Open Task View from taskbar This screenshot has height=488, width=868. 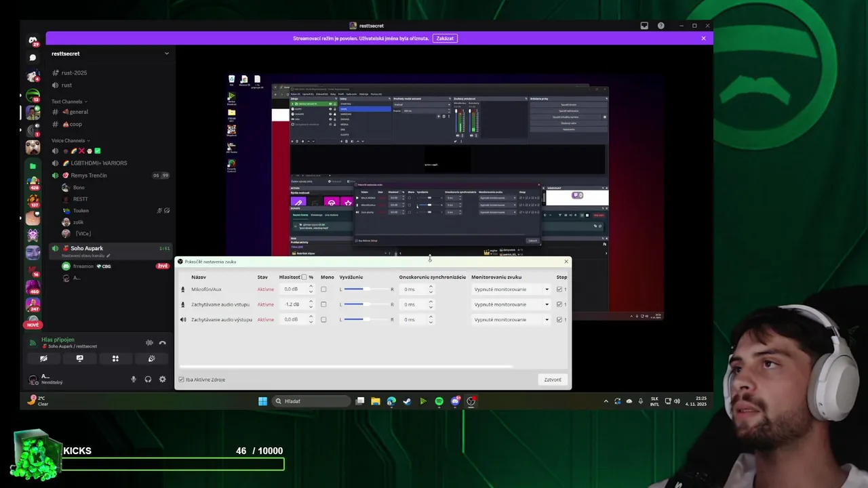(360, 401)
